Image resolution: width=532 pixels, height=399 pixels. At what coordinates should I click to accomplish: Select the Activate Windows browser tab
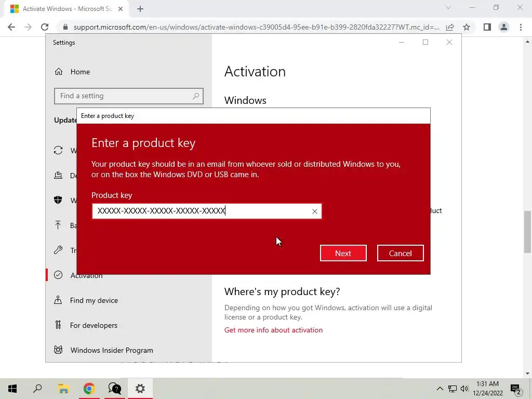pyautogui.click(x=66, y=9)
